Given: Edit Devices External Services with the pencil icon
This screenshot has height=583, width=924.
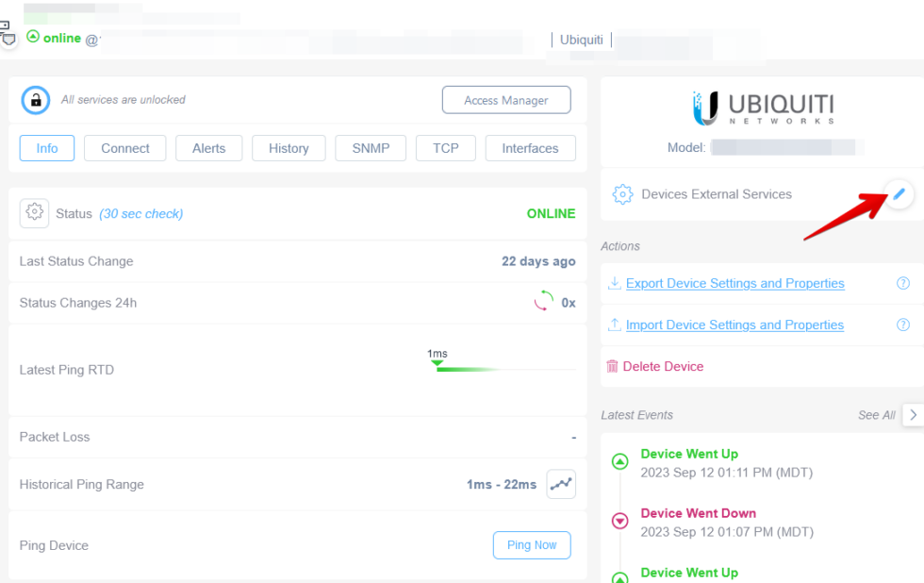Looking at the screenshot, I should click(899, 193).
